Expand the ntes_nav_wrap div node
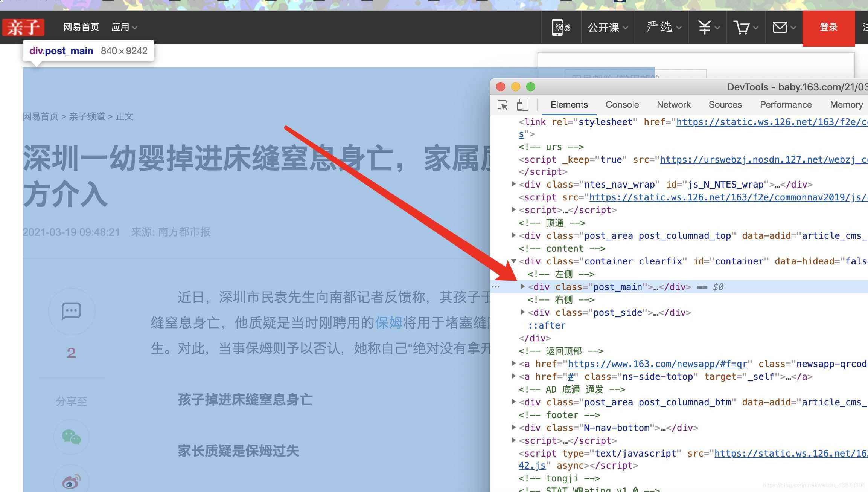The image size is (868, 492). 513,184
